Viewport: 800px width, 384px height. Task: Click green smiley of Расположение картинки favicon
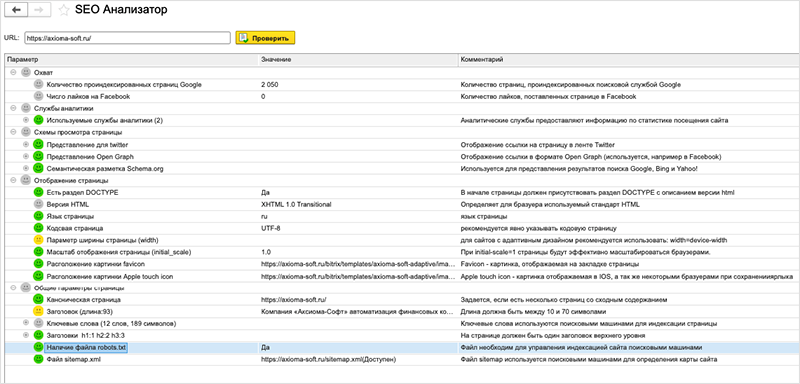[38, 264]
